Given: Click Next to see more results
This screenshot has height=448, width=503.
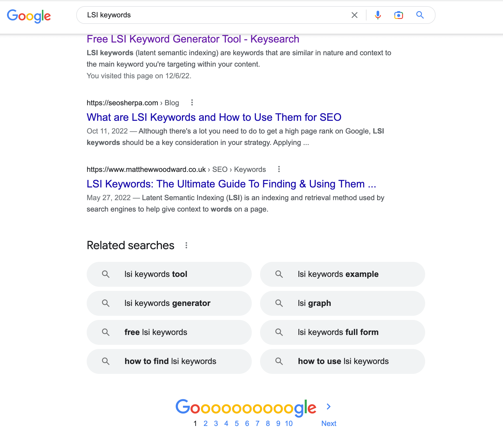Looking at the screenshot, I should 329,423.
